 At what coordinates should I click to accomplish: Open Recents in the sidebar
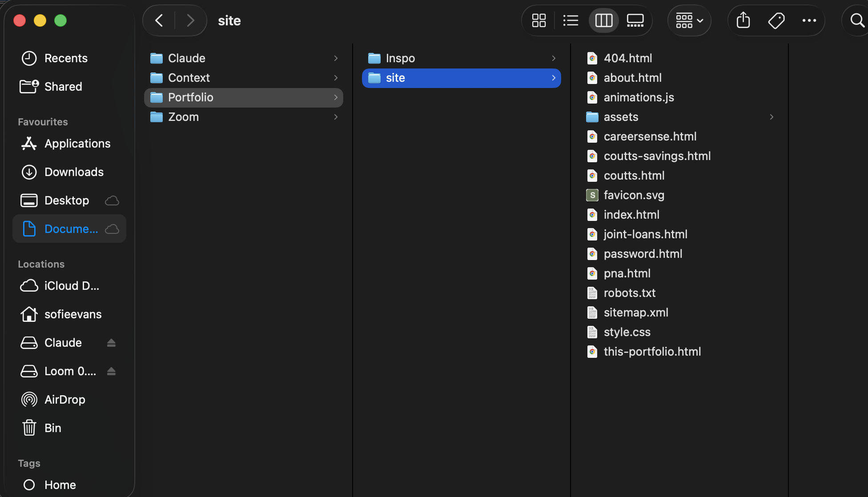pos(69,58)
